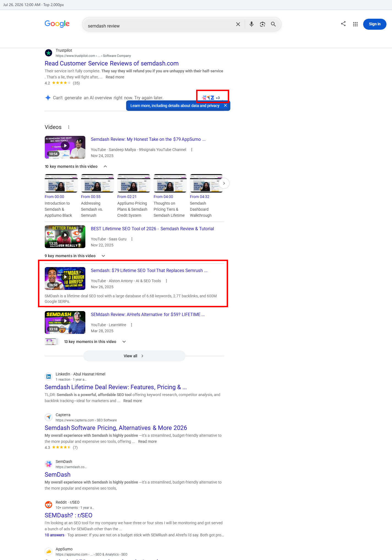
Task: Click the 10 answers link
Action: pos(54,535)
